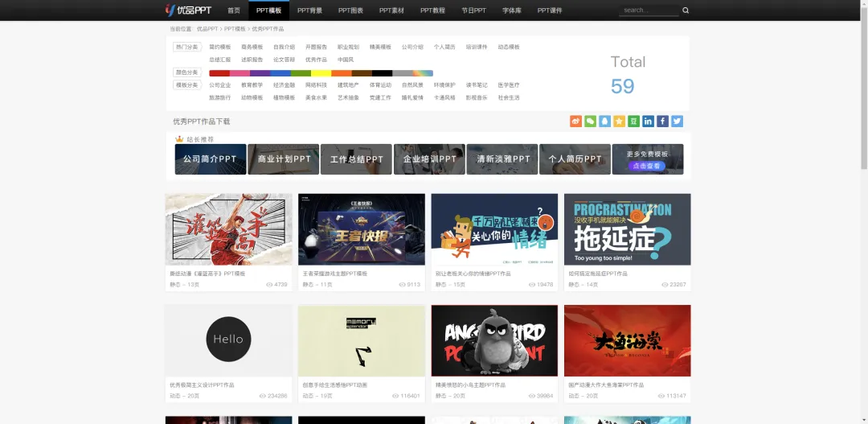The height and width of the screenshot is (424, 868).
Task: Filter templates by yellow color
Action: pos(321,73)
